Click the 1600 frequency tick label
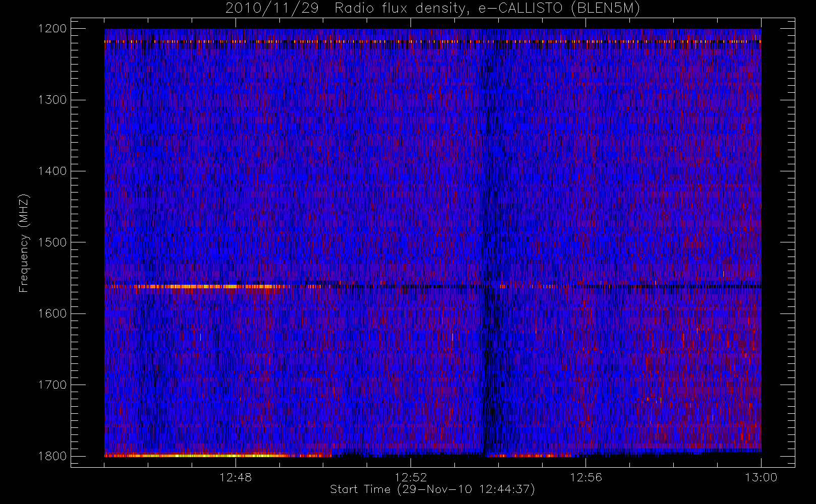This screenshot has width=816, height=504. coord(52,313)
